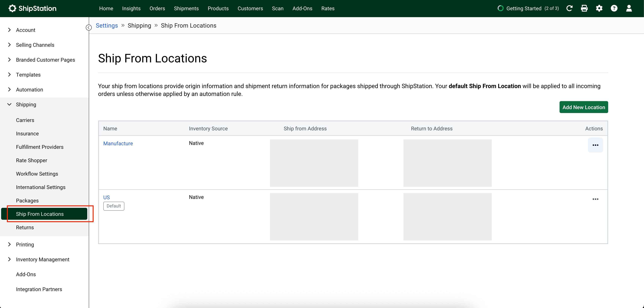Open the Orders menu tab
This screenshot has width=644, height=308.
point(157,8)
